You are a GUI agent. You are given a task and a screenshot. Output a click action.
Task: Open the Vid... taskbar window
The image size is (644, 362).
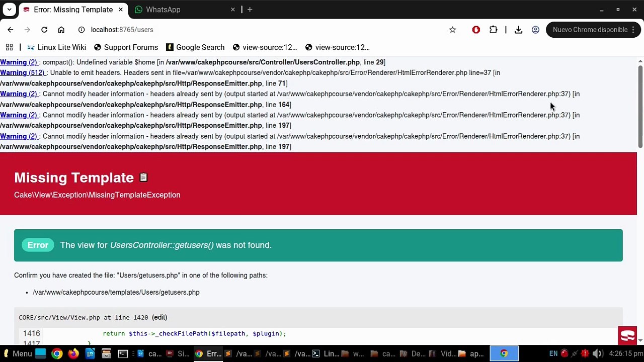[x=442, y=353]
